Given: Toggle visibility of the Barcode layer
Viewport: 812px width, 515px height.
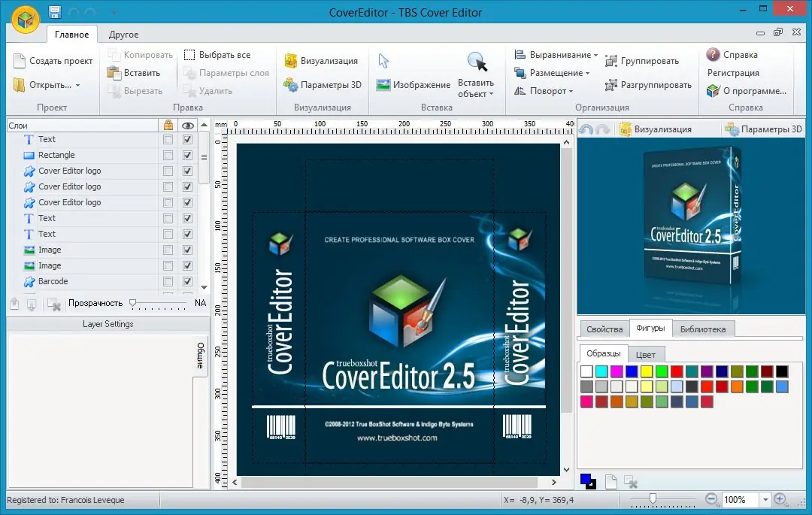Looking at the screenshot, I should [187, 281].
